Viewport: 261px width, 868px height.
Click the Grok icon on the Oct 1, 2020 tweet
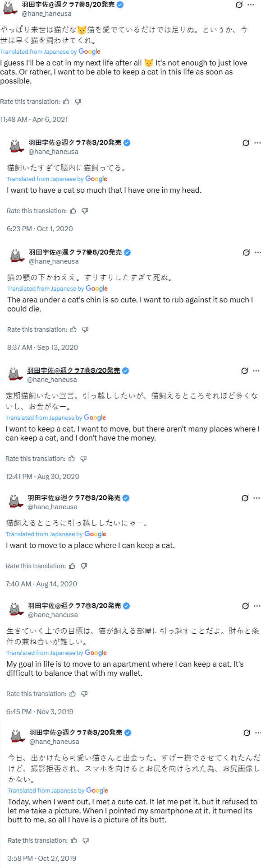click(246, 143)
